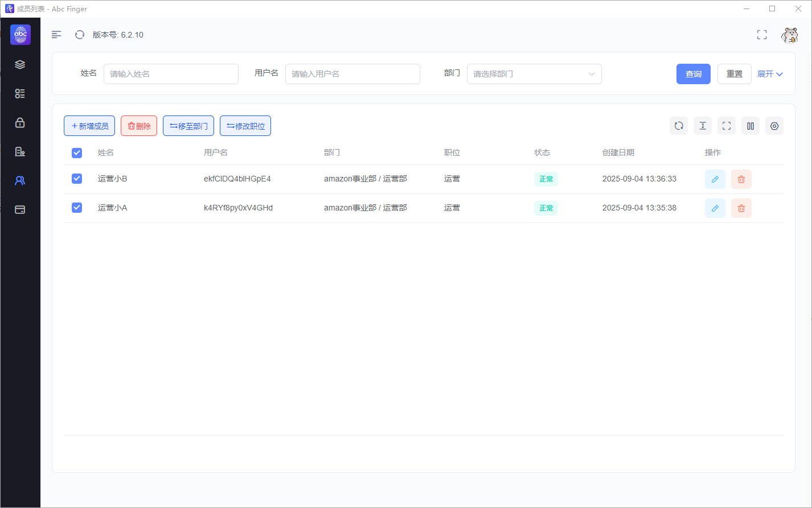Click the 移至部门 button

[188, 126]
